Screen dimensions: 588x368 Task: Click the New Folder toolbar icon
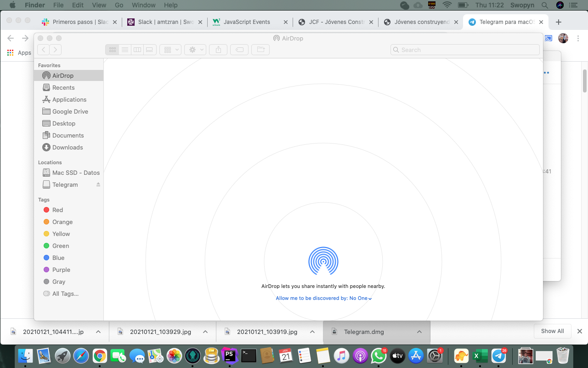coord(260,50)
